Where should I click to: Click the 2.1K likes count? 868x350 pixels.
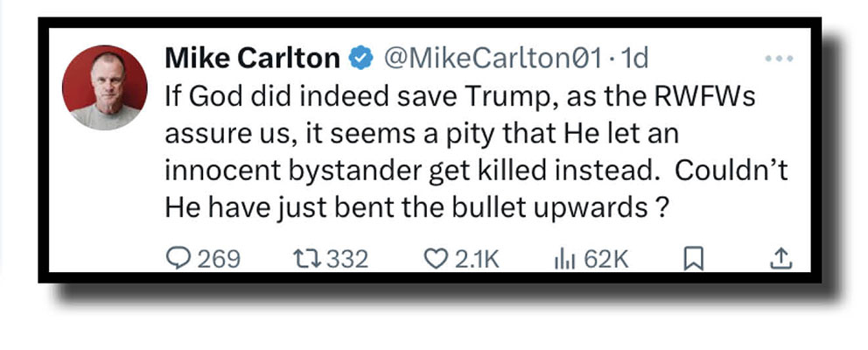click(x=477, y=259)
